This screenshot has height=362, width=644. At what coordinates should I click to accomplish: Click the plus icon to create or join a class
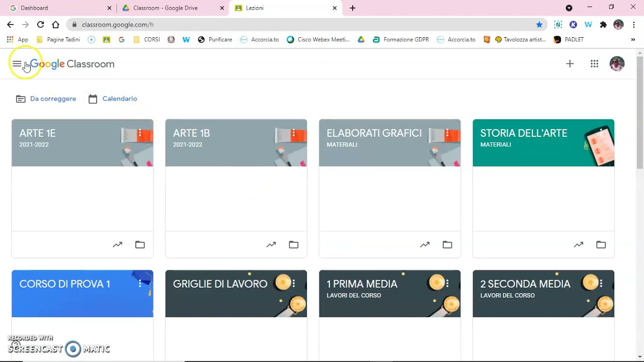[x=570, y=64]
